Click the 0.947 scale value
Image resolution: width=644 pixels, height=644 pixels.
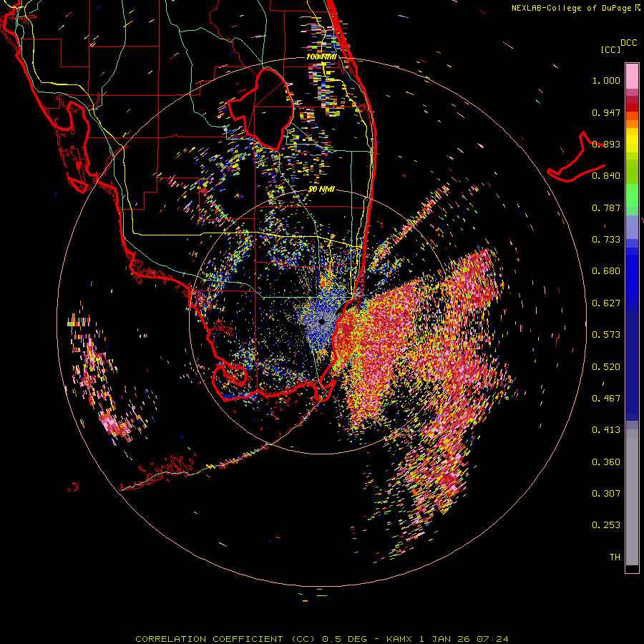click(x=606, y=112)
